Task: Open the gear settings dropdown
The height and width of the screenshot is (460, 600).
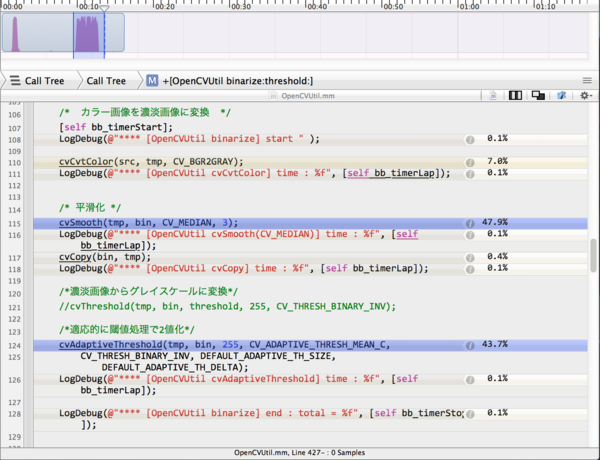Action: tap(586, 96)
